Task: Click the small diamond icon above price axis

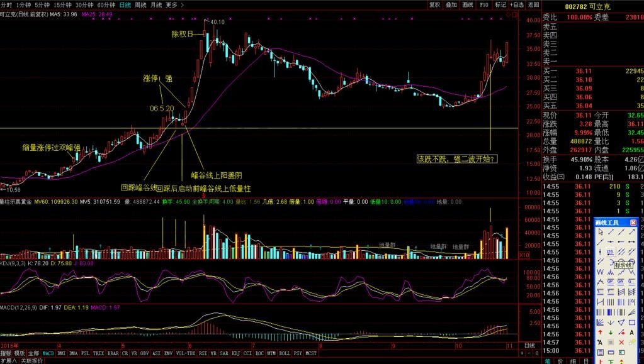Action: (509, 14)
